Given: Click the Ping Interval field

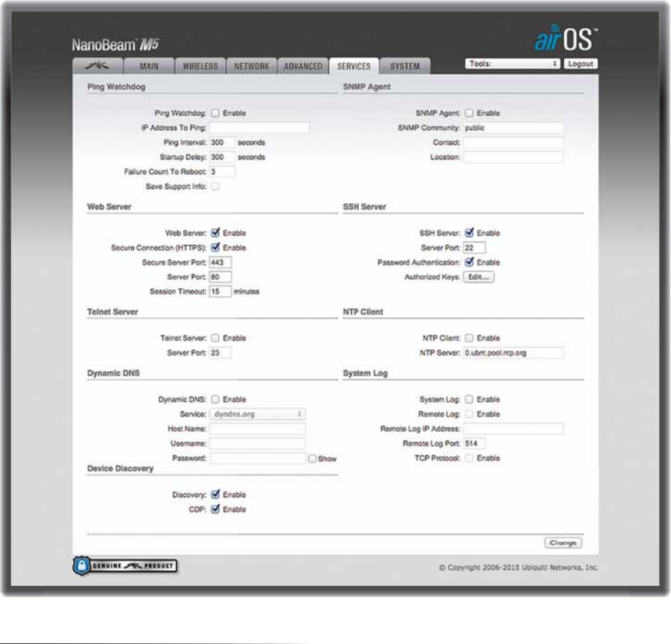Looking at the screenshot, I should pos(222,142).
